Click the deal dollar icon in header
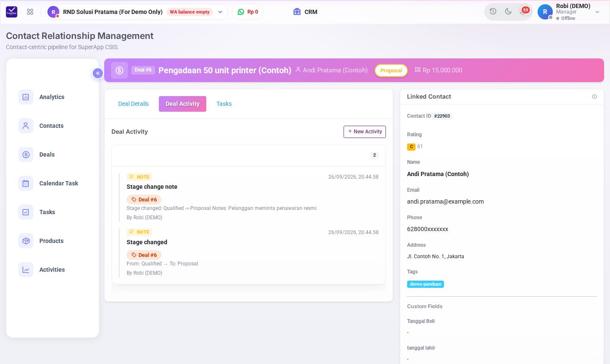Screen dimensions: 610x364 pos(119,70)
